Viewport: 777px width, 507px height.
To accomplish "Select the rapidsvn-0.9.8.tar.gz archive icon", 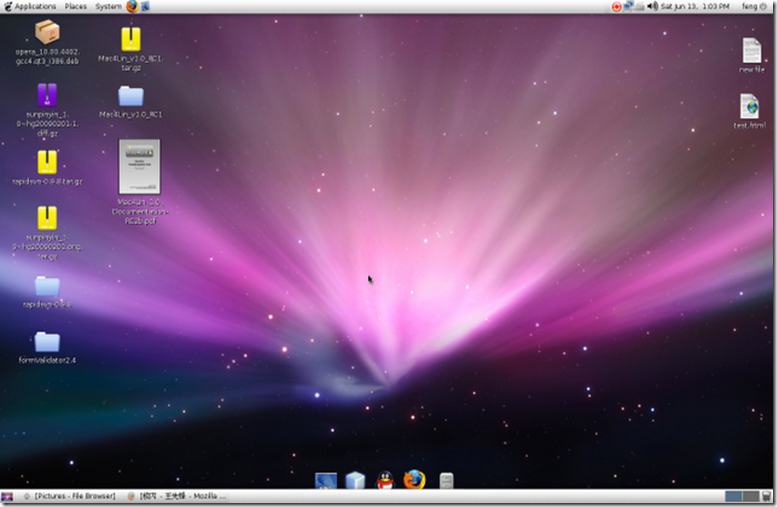I will 47,162.
